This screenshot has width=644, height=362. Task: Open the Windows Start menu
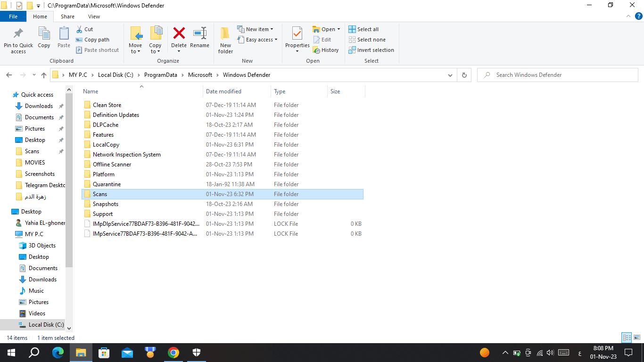coord(11,353)
